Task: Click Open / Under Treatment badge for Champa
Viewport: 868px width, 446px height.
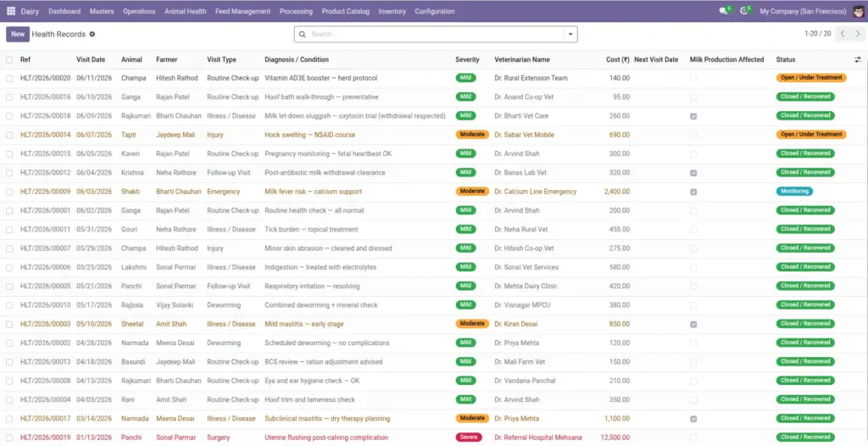Action: pyautogui.click(x=811, y=77)
